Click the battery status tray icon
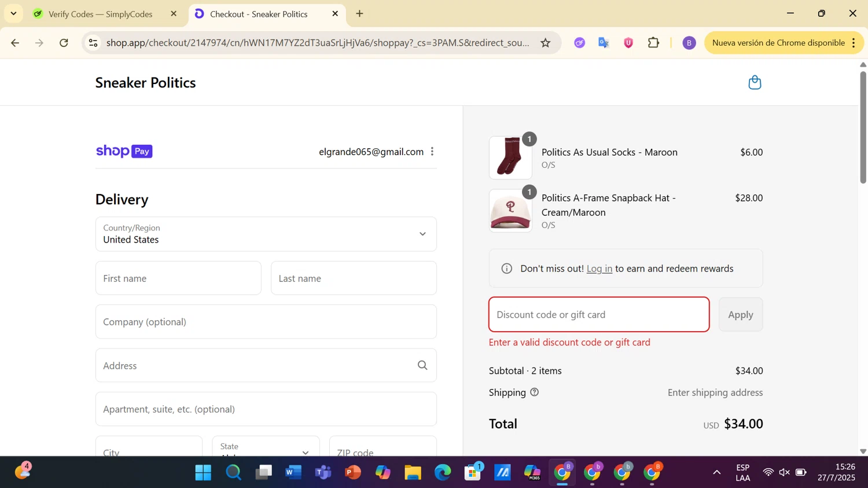This screenshot has width=868, height=488. (801, 473)
